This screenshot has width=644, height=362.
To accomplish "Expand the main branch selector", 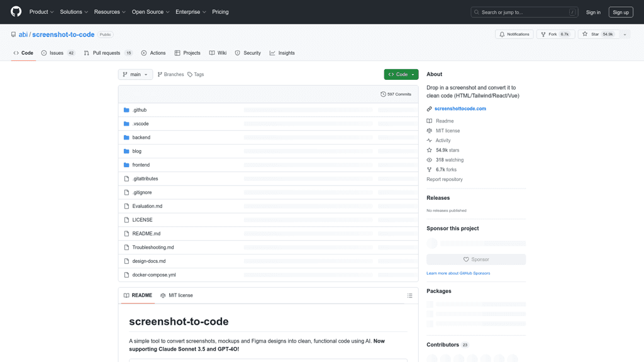I will pyautogui.click(x=135, y=74).
